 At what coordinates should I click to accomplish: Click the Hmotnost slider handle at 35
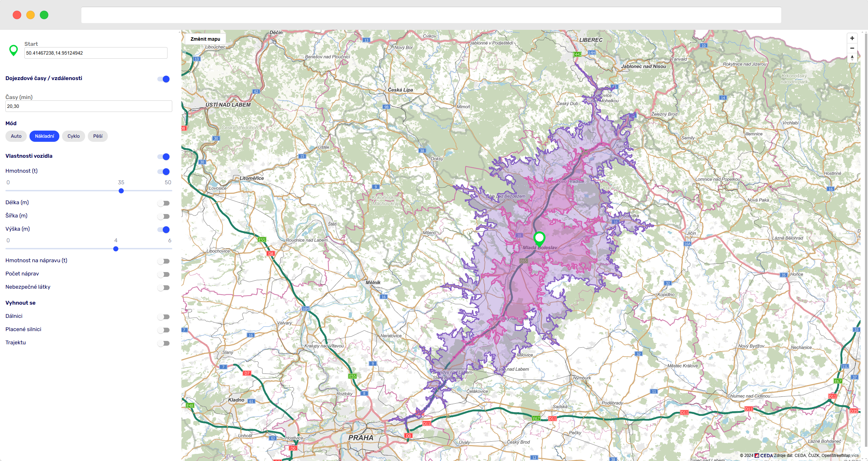(x=121, y=191)
